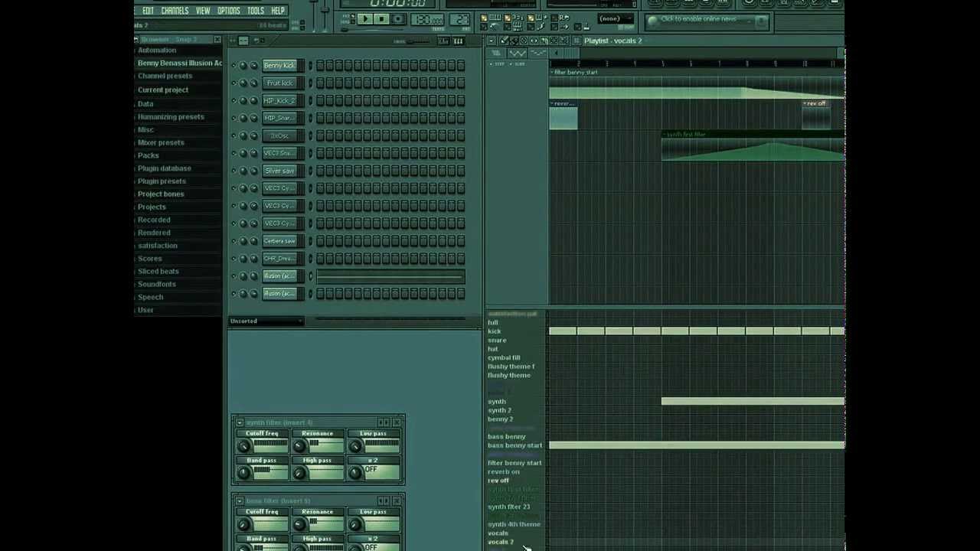Screen dimensions: 980x551
Task: Select the Silver saw channel button
Action: [x=279, y=171]
